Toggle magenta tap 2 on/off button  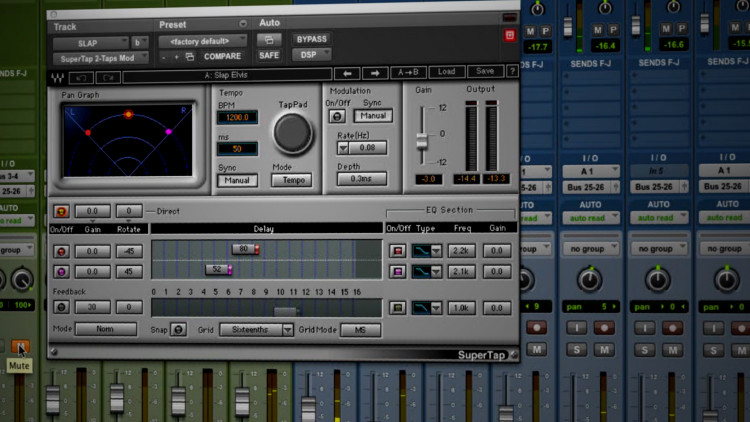pyautogui.click(x=61, y=272)
